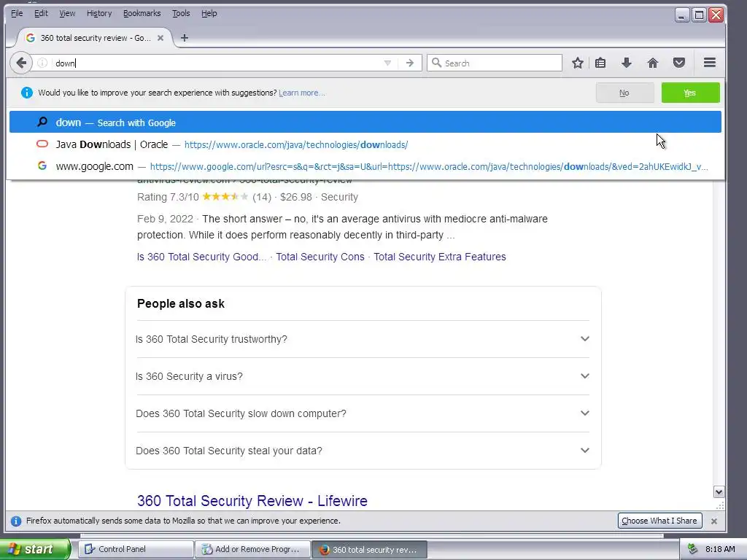747x560 pixels.
Task: Open the Tools menu
Action: point(181,13)
